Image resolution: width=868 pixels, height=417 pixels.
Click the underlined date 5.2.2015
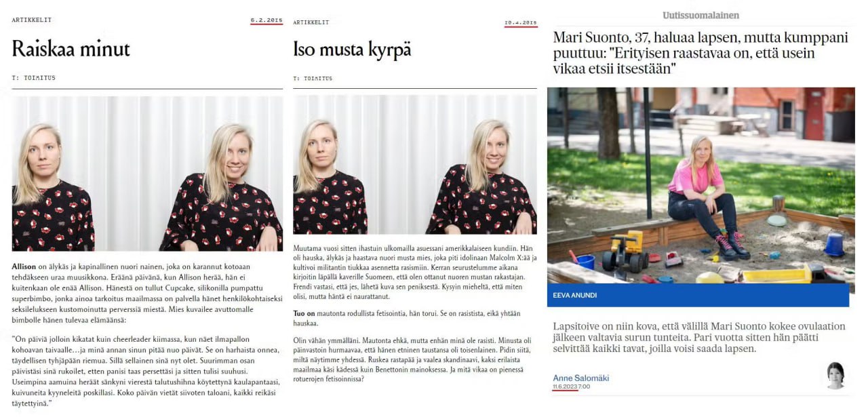(267, 20)
